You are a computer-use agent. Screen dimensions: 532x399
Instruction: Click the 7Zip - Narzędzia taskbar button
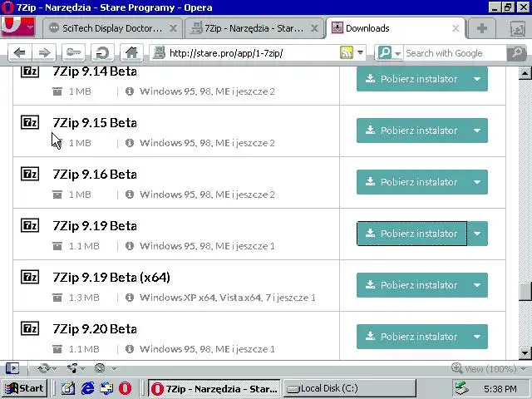214,388
